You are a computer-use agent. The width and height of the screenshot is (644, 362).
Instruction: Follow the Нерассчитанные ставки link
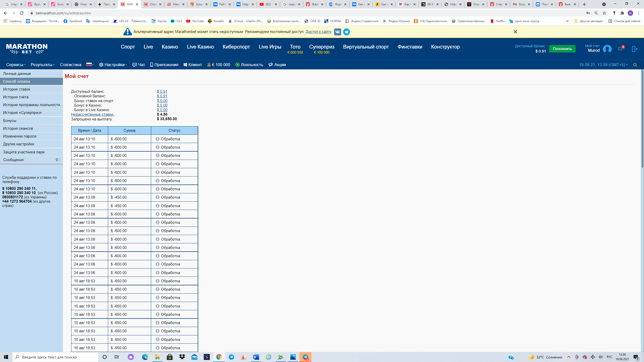pos(92,114)
